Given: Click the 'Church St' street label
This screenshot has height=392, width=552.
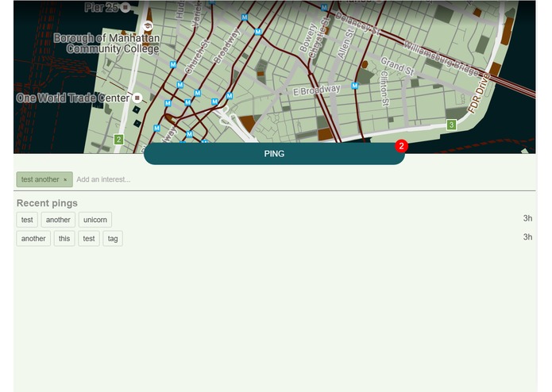Looking at the screenshot, I should [x=197, y=57].
